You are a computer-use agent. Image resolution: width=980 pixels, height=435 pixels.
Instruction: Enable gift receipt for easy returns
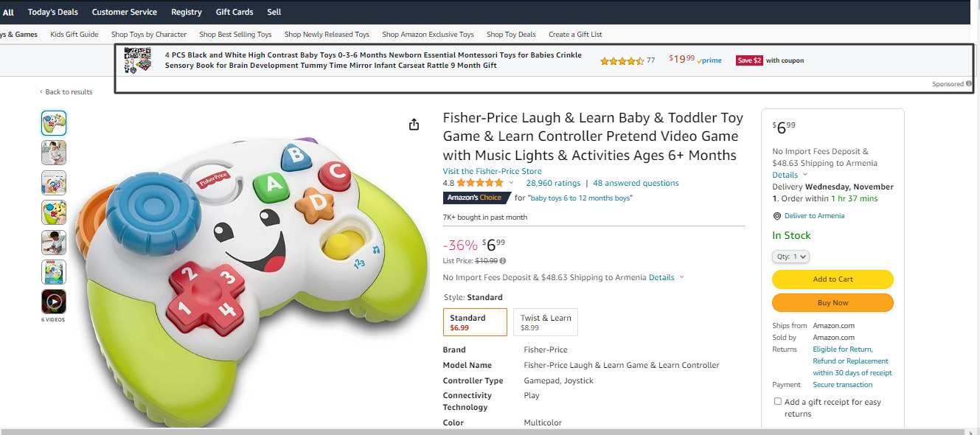coord(777,400)
